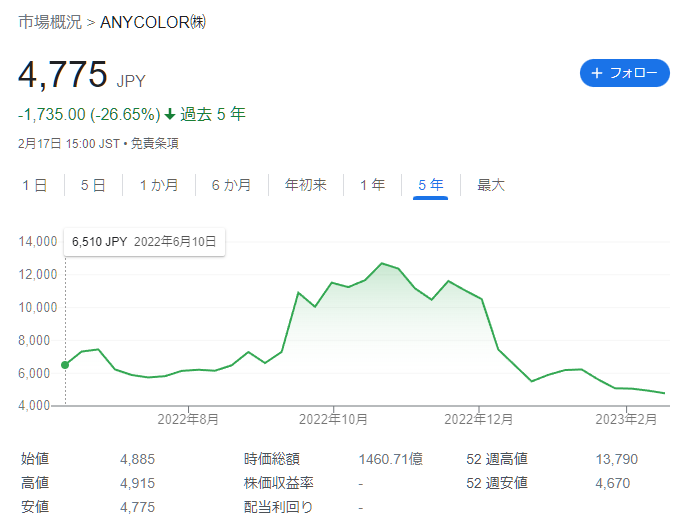The height and width of the screenshot is (528, 689).
Task: Click the 株価収益率 label
Action: coord(279,483)
